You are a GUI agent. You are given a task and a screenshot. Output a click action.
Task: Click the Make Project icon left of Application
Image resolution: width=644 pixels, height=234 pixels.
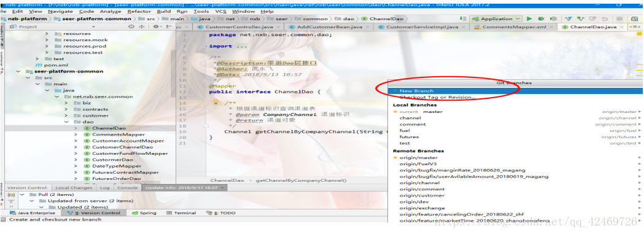[464, 19]
